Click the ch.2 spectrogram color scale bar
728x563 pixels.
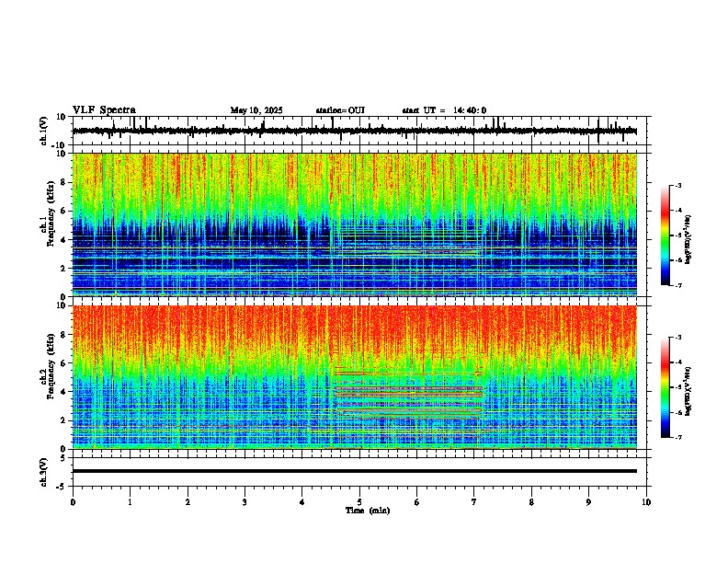point(665,387)
